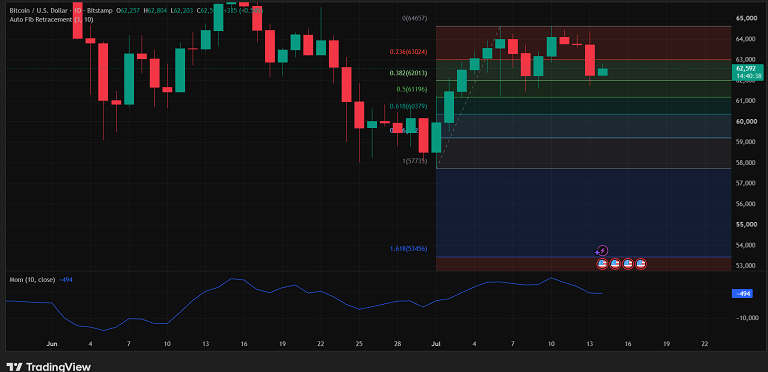Screen dimensions: 768x372
Task: Click the 57,000 price axis label
Action: [x=746, y=183]
